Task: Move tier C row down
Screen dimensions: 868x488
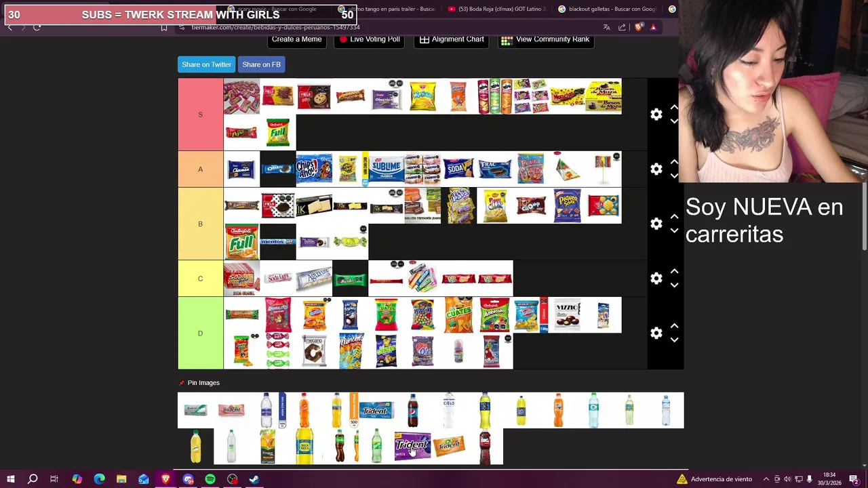Action: click(674, 285)
